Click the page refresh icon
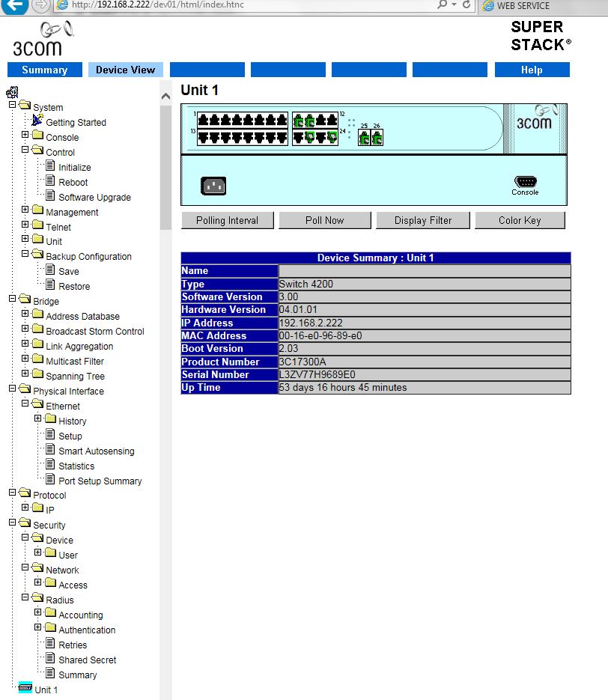Screen dimensions: 608x700 pyautogui.click(x=466, y=4)
